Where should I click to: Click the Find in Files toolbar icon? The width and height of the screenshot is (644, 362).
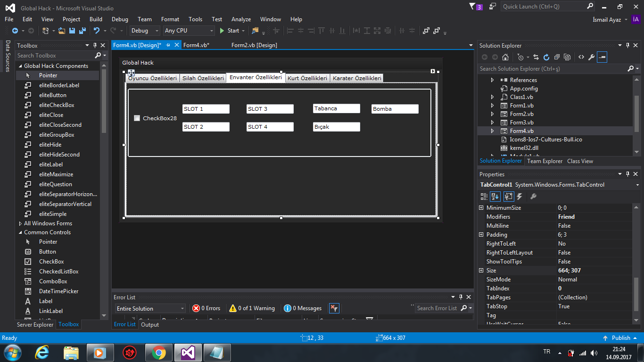[x=255, y=31]
